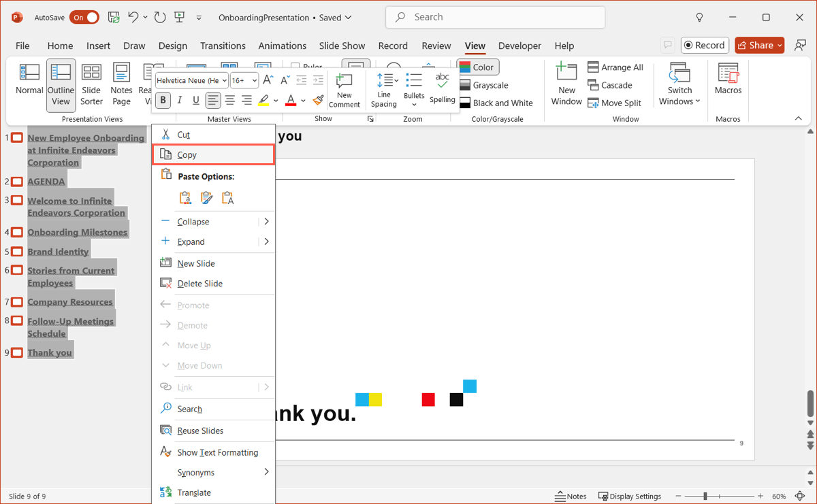Image resolution: width=817 pixels, height=504 pixels.
Task: Expand the Collapse submenu arrow
Action: [266, 222]
